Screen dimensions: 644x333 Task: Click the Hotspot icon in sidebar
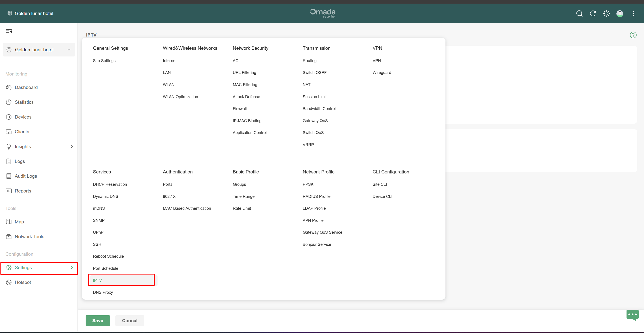point(9,282)
